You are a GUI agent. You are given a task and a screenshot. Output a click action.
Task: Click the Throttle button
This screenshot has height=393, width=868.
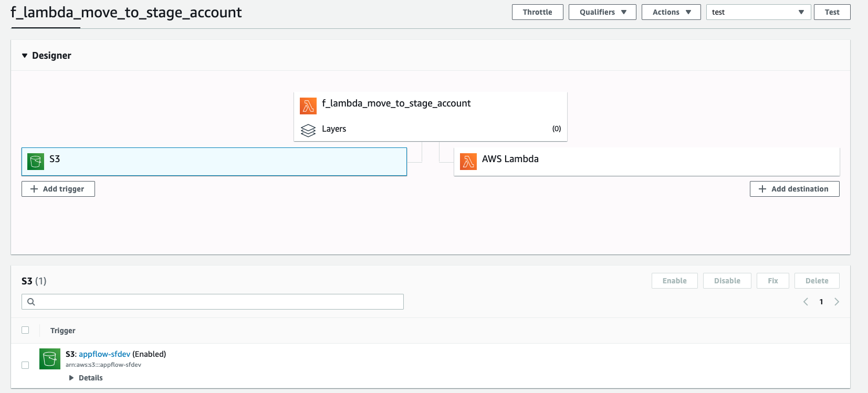click(537, 12)
